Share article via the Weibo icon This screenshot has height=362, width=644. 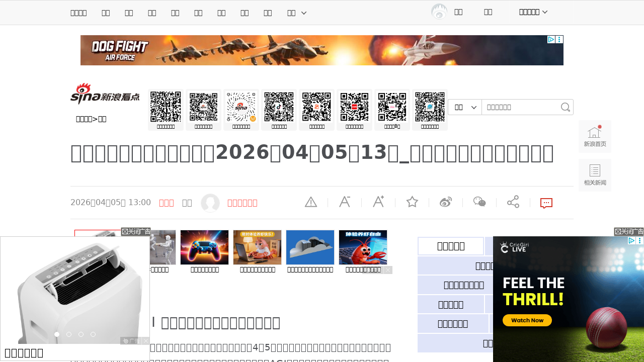tap(446, 202)
